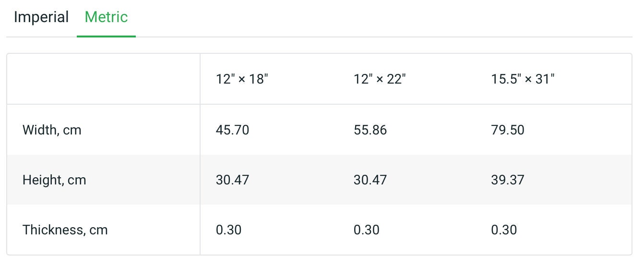The width and height of the screenshot is (644, 268).
Task: Click the 55.86 width value
Action: [370, 130]
